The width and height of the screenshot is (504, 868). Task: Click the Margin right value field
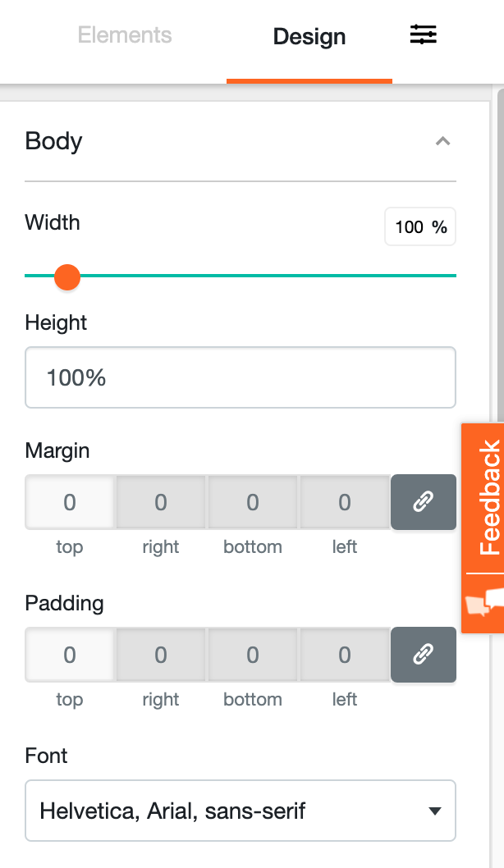click(x=161, y=502)
